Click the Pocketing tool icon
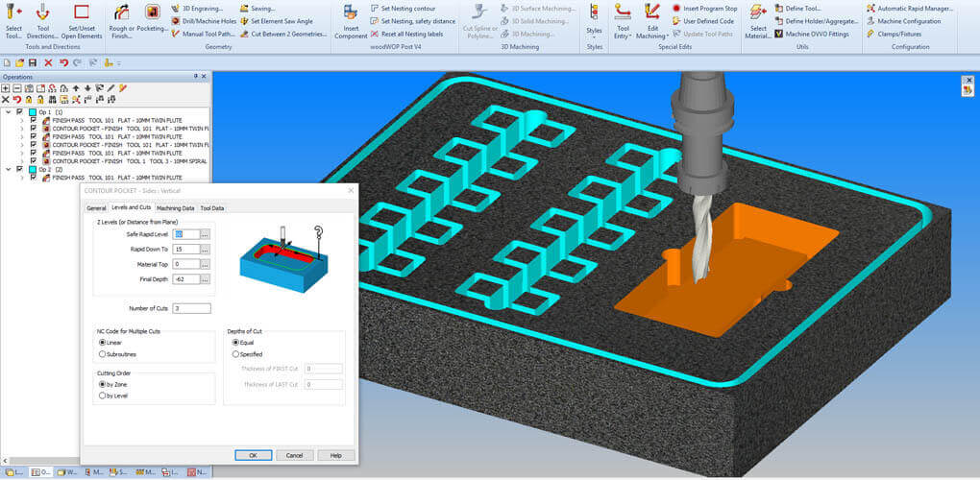Viewport: 980px width, 480px height. click(x=152, y=13)
